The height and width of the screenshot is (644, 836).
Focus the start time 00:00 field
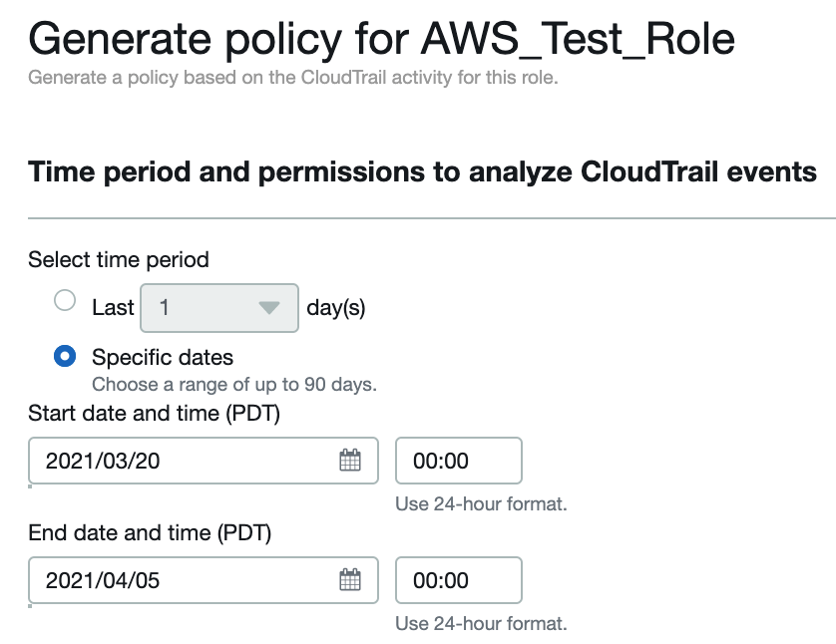[x=458, y=461]
